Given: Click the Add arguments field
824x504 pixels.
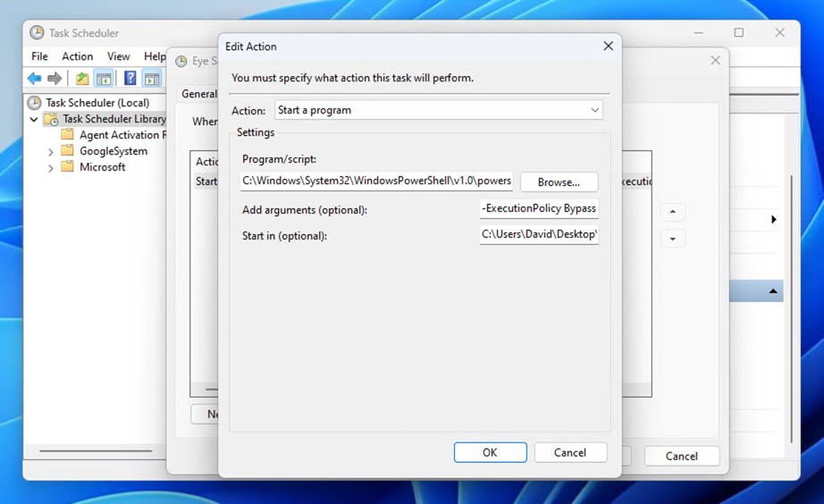Looking at the screenshot, I should point(539,208).
